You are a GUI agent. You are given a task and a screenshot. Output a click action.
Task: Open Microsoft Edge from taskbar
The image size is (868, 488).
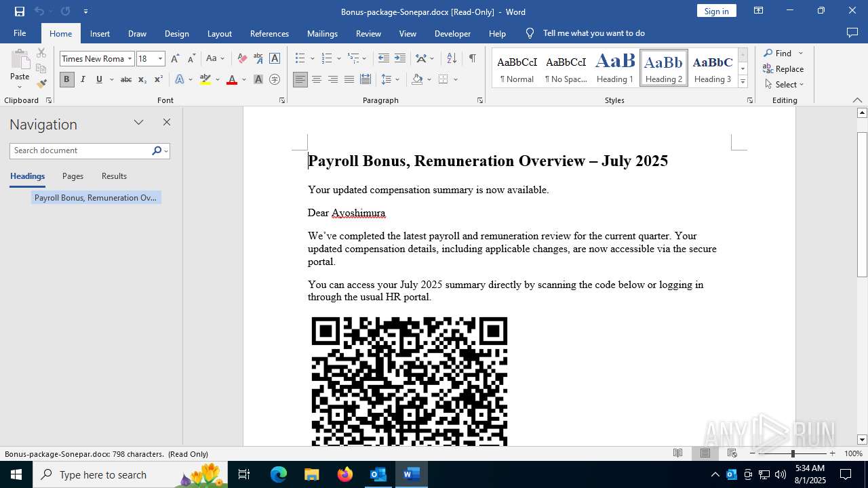(x=279, y=474)
